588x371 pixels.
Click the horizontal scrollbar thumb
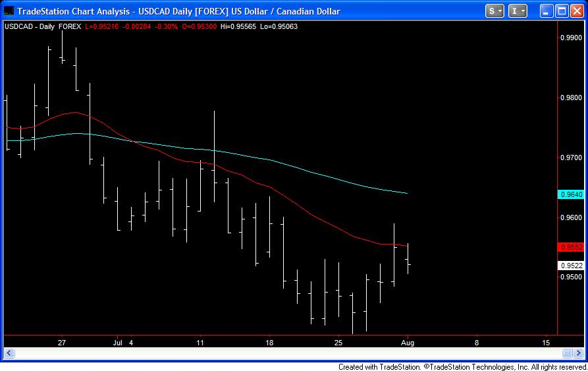tap(568, 353)
